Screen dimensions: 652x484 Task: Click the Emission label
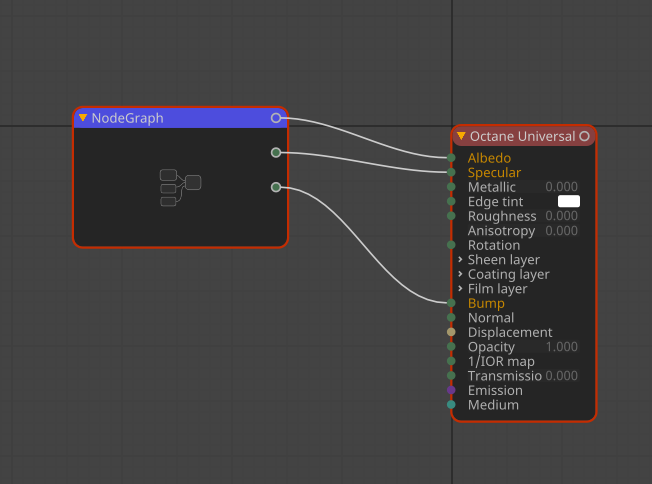tap(495, 390)
